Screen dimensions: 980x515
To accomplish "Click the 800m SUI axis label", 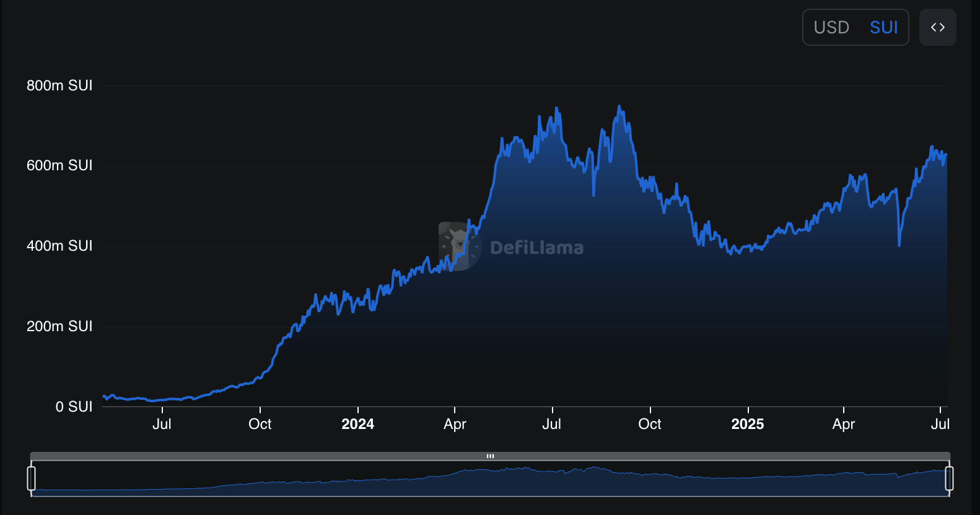I will pos(59,85).
